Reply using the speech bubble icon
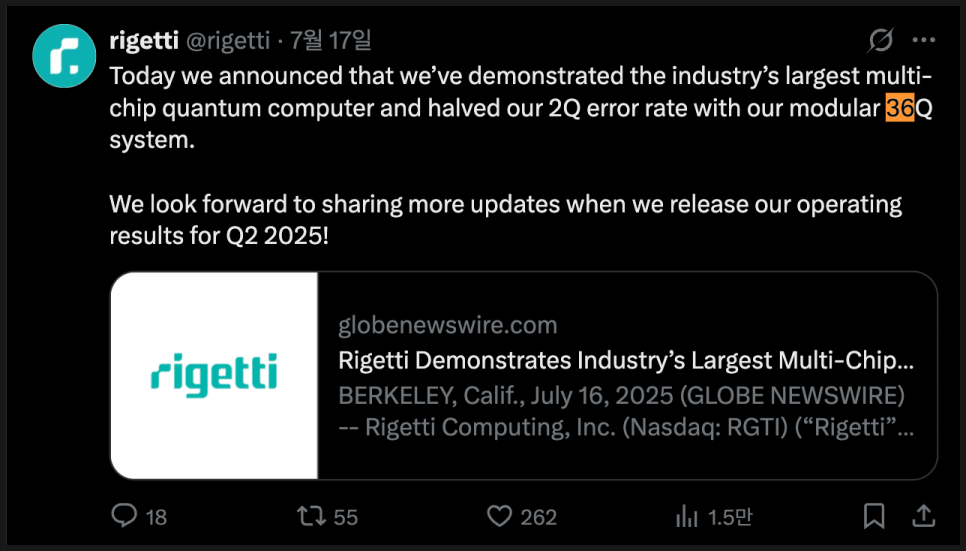This screenshot has height=551, width=966. [124, 516]
